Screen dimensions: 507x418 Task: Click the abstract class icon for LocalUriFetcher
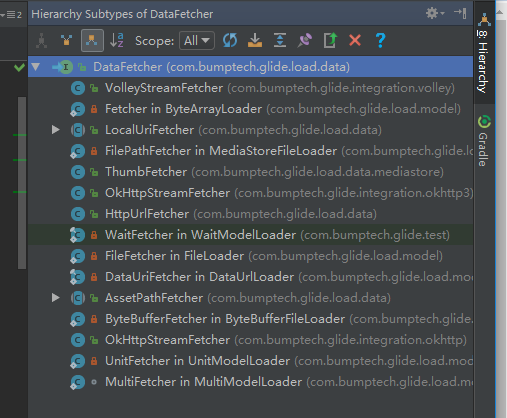(78, 130)
